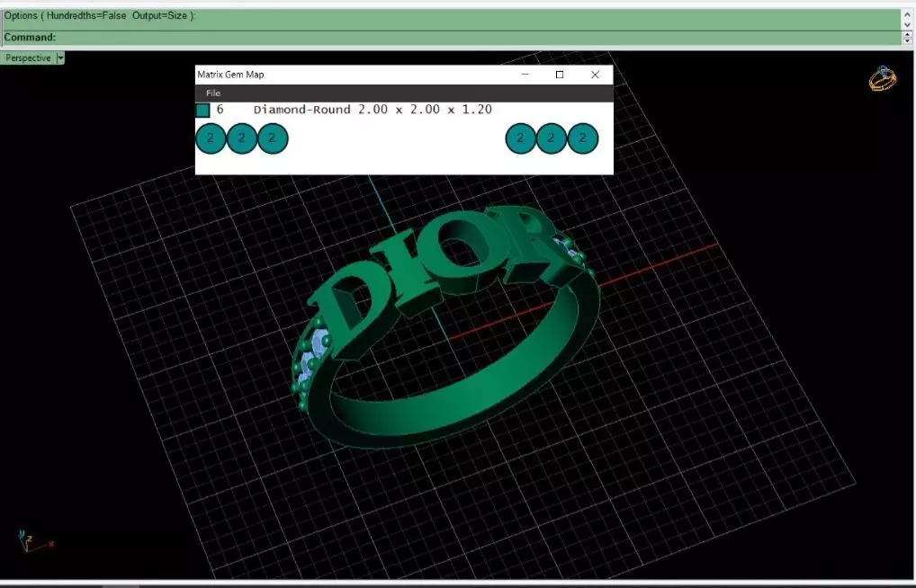Click the teal color swatch beside the 6
Screen dimensions: 916x588
(x=202, y=110)
